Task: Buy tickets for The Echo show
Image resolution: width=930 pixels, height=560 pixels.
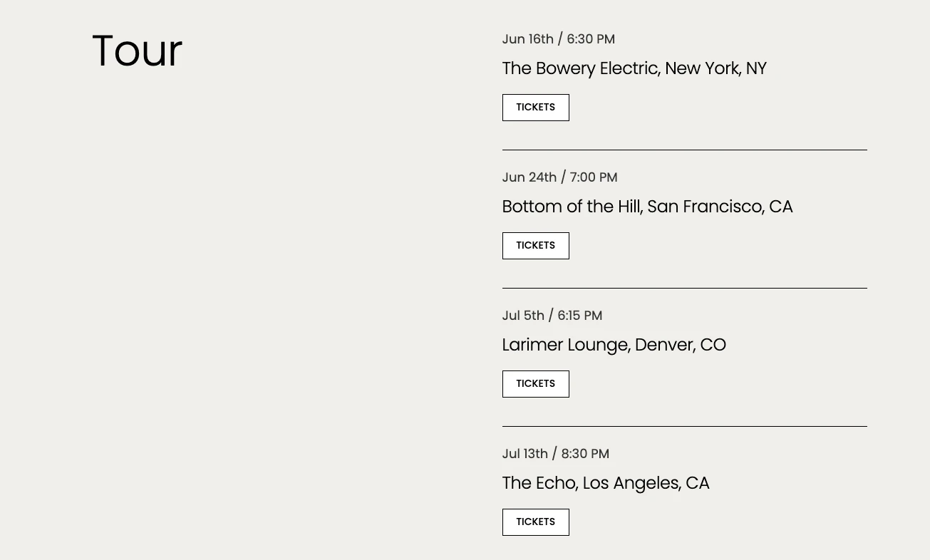Action: pos(535,522)
